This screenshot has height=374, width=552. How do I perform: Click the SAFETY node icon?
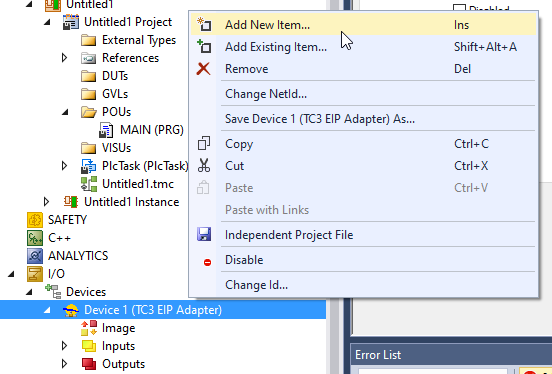pyautogui.click(x=34, y=220)
